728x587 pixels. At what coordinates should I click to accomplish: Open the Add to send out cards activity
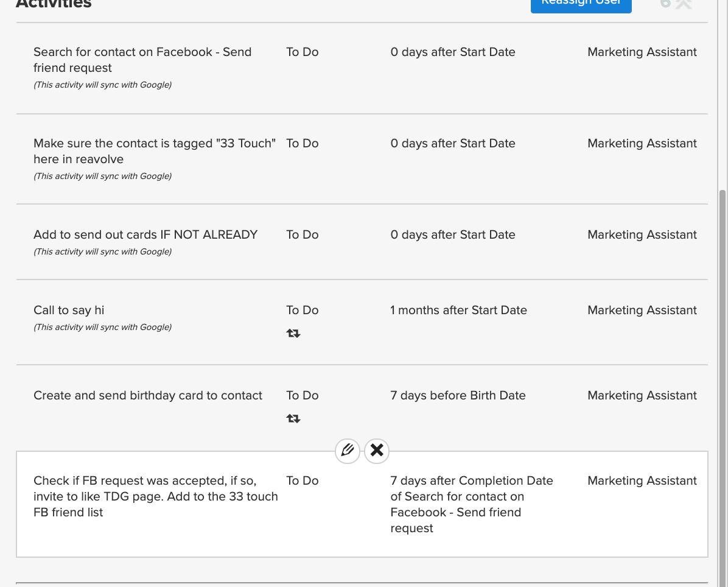tap(145, 235)
